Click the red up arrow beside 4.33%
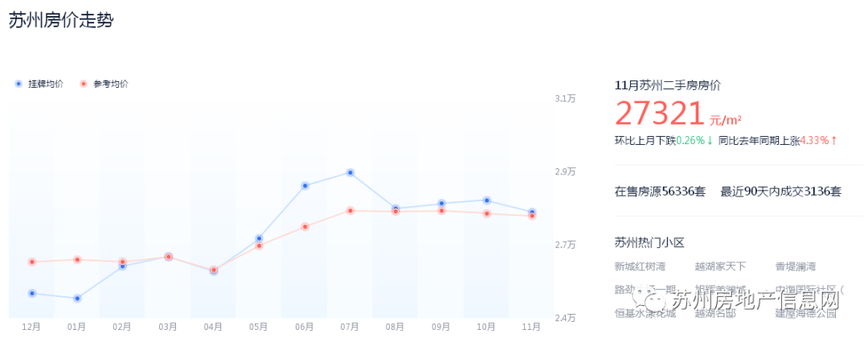 (833, 140)
